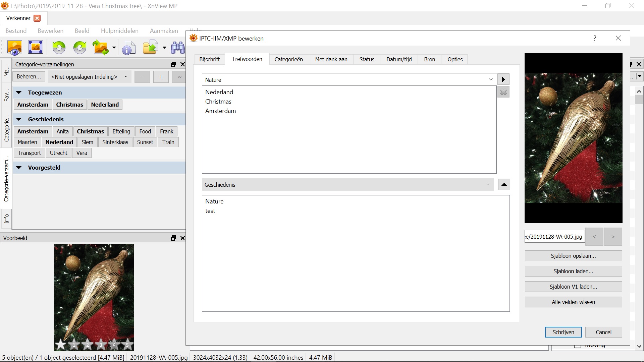Toggle the Food category button
Viewport: 644px width, 362px height.
coord(145,131)
